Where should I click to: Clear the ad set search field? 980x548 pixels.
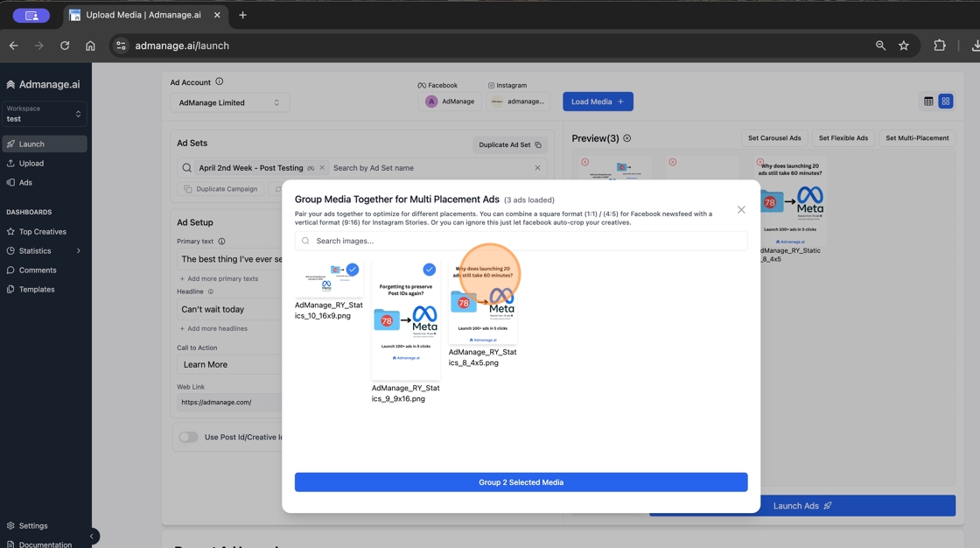pyautogui.click(x=537, y=168)
